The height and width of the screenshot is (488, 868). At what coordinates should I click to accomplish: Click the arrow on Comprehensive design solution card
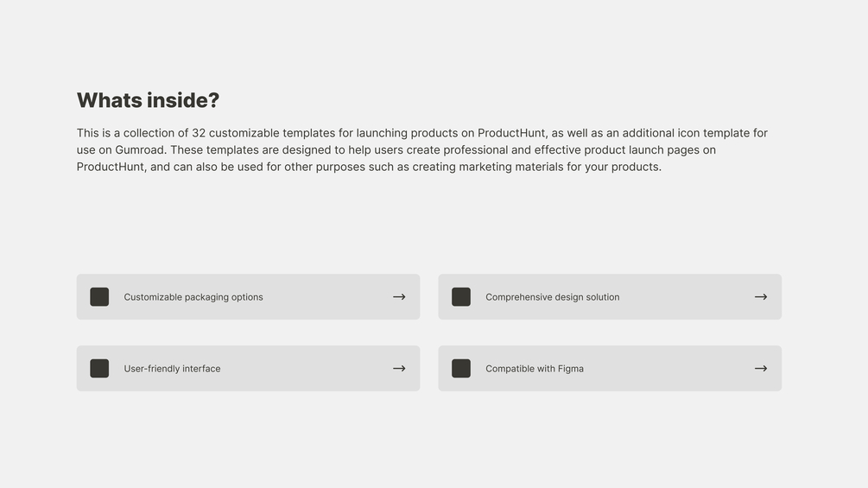tap(761, 297)
